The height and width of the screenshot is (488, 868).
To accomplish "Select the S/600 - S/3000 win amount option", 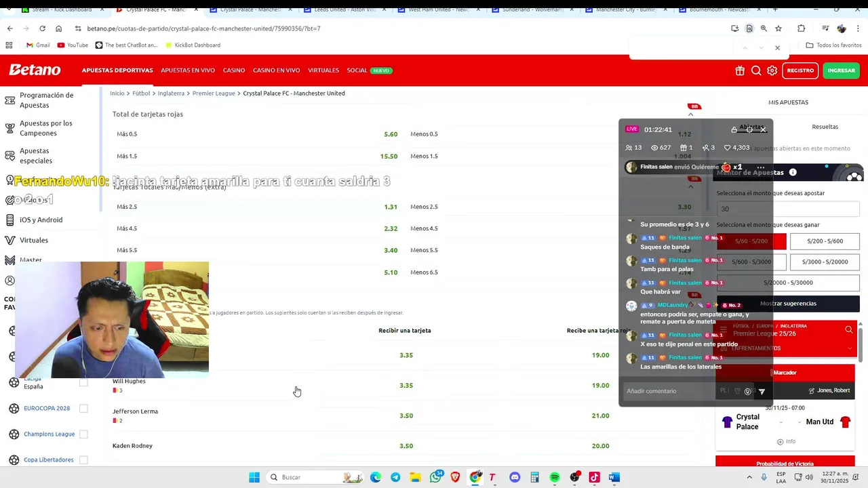I will (751, 262).
